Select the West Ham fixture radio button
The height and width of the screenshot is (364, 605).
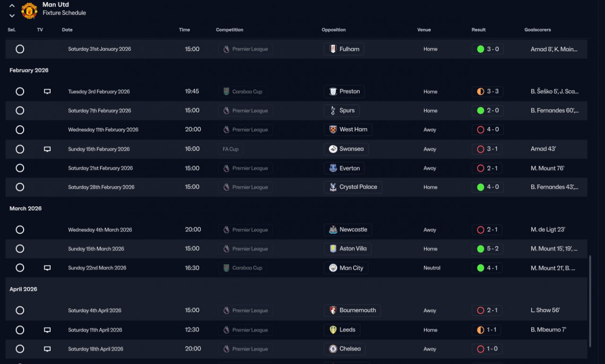pyautogui.click(x=20, y=129)
